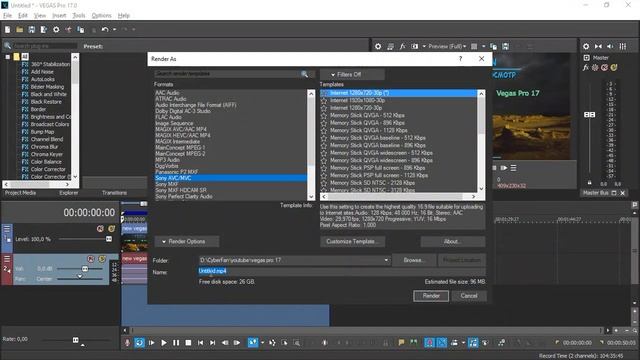This screenshot has width=640, height=360.
Task: Click the Render As help question mark
Action: pyautogui.click(x=460, y=59)
